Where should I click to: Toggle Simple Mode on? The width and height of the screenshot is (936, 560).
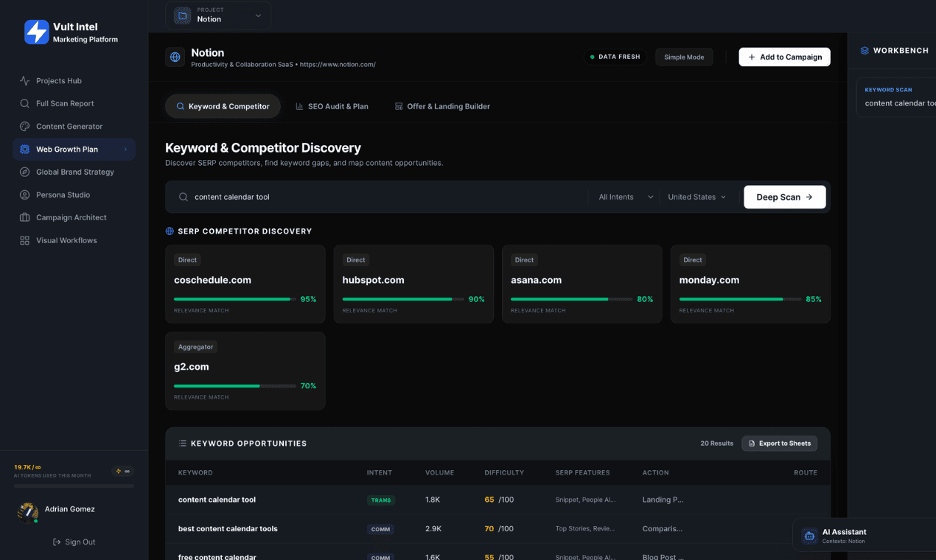(684, 57)
